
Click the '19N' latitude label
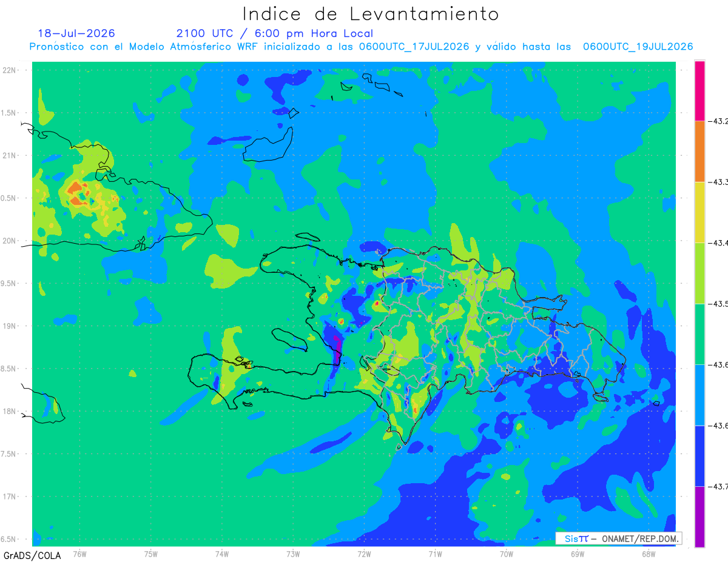pos(10,326)
